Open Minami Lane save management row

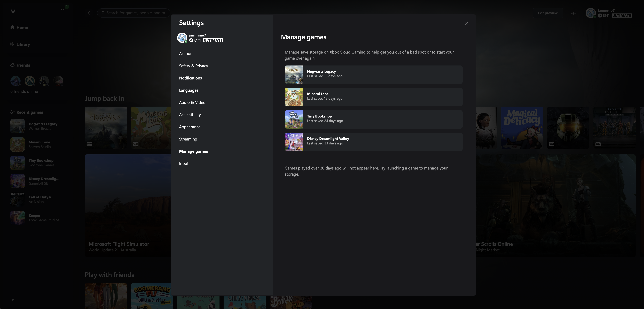[373, 97]
